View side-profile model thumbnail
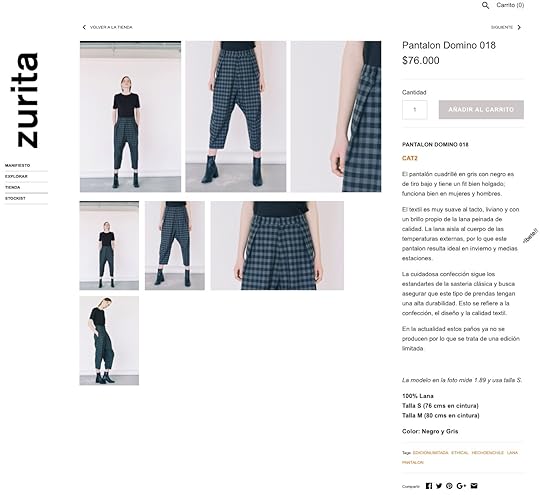The image size is (540, 495). 109,340
